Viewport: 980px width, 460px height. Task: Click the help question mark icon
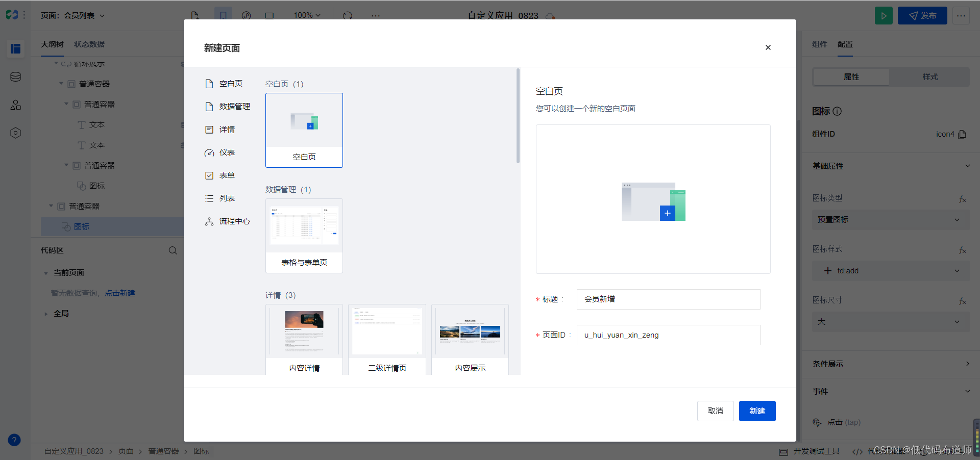(x=14, y=440)
